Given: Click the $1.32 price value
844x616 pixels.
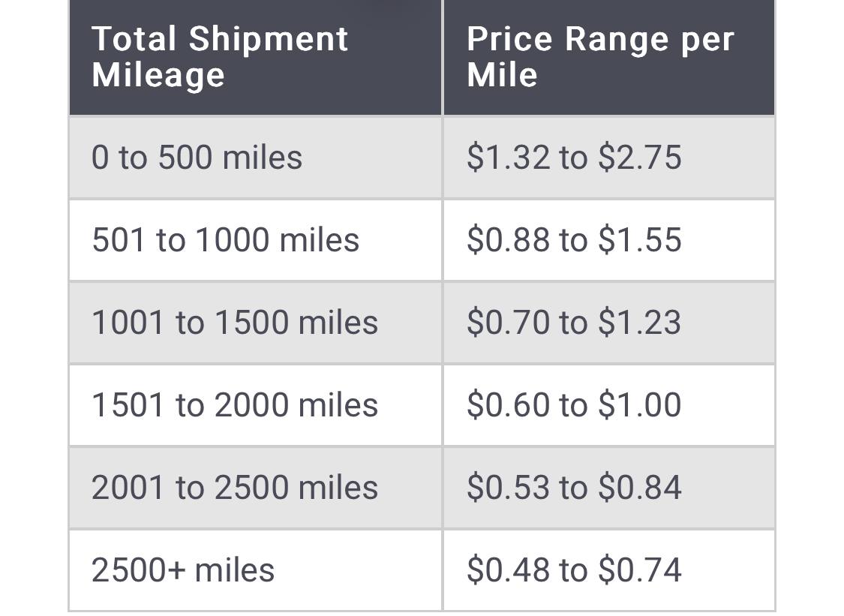Looking at the screenshot, I should 508,158.
